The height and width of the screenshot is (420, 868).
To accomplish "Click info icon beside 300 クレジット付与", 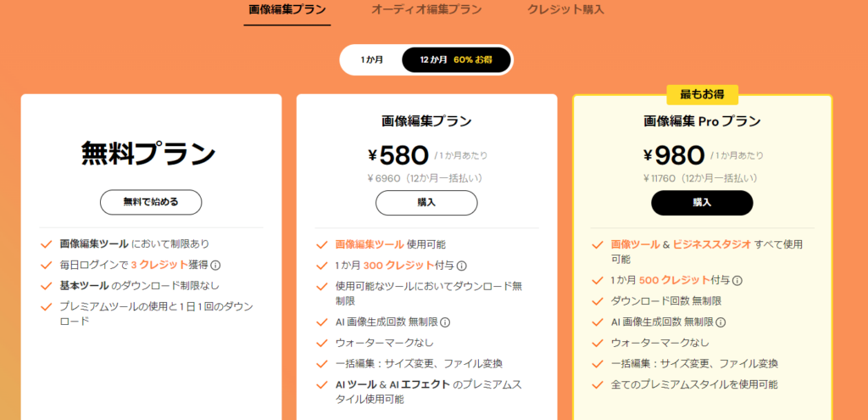I will pyautogui.click(x=462, y=266).
